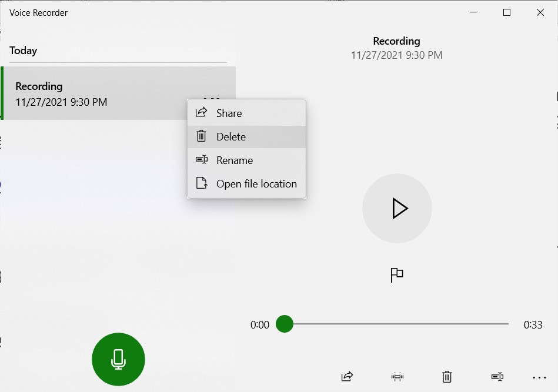
Task: Click the trash can icon in the bottom toolbar
Action: pyautogui.click(x=447, y=376)
